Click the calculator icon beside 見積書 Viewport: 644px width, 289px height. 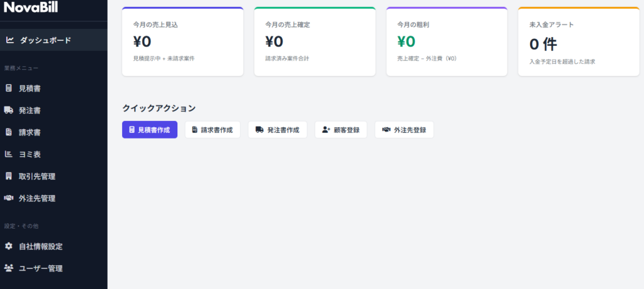[9, 88]
